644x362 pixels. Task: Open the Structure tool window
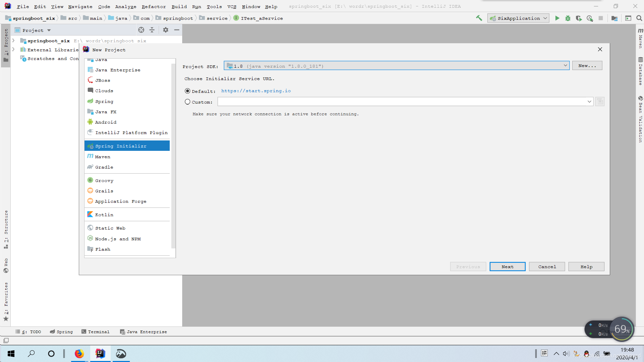(x=6, y=229)
